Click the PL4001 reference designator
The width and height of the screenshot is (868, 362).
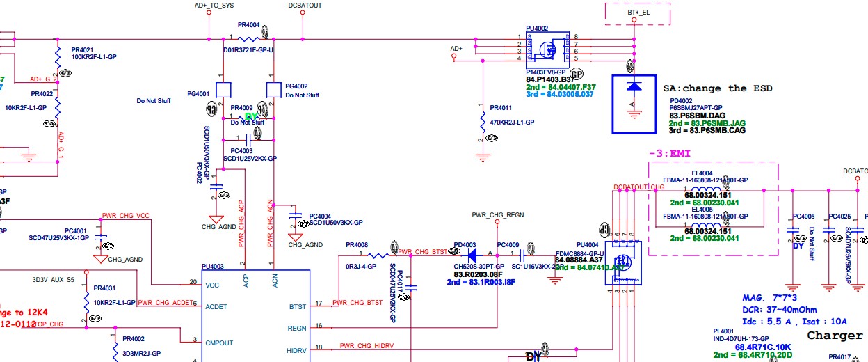tap(725, 330)
